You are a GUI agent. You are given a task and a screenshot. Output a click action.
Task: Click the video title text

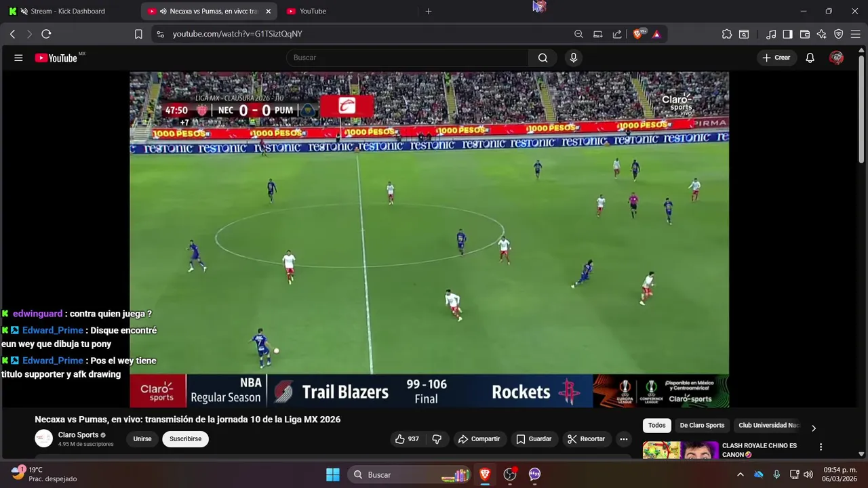pyautogui.click(x=188, y=420)
